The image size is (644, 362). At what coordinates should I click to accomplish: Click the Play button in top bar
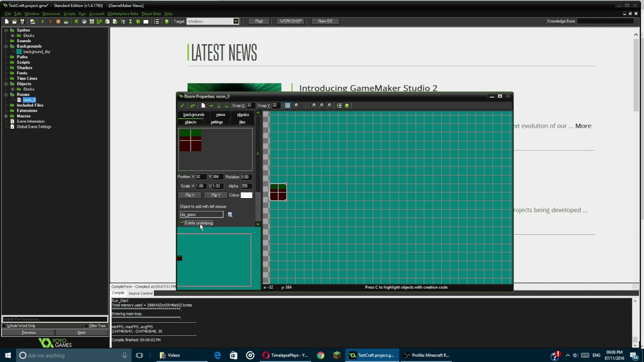(x=259, y=21)
